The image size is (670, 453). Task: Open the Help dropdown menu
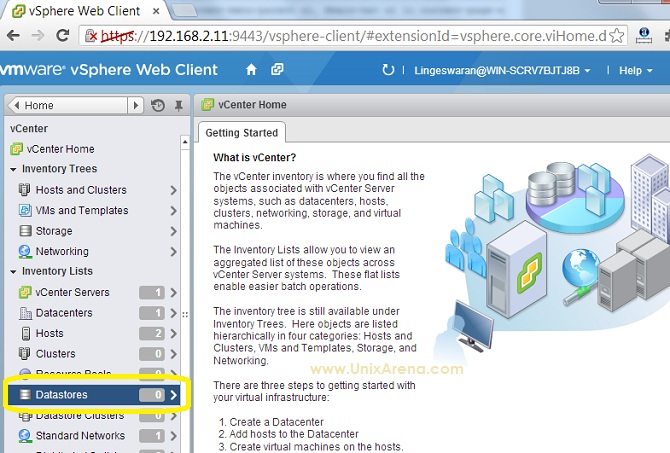tap(635, 71)
